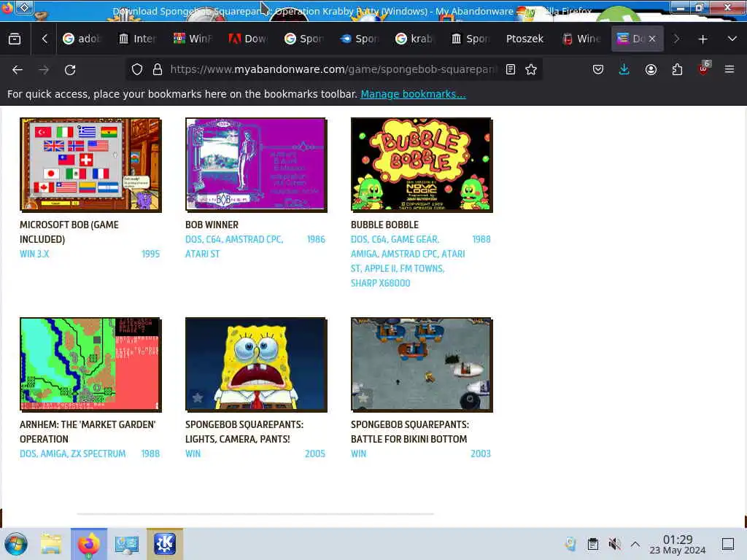Expand the hidden system tray icons arrow
The image size is (747, 560).
pos(635,544)
